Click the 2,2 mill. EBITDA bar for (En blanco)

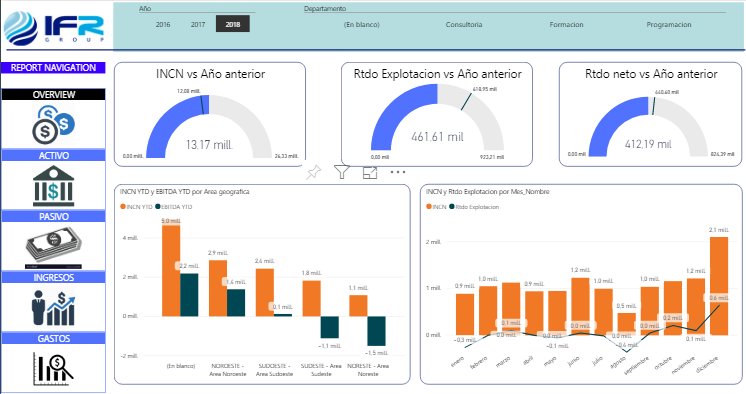tap(189, 295)
